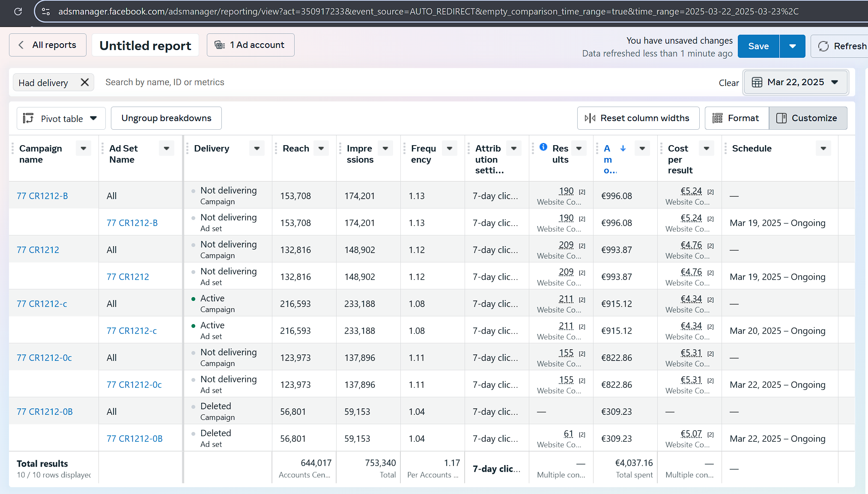Click the blue info icon in Results column

coord(543,147)
